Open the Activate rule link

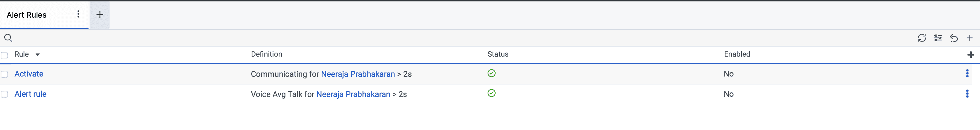click(29, 74)
